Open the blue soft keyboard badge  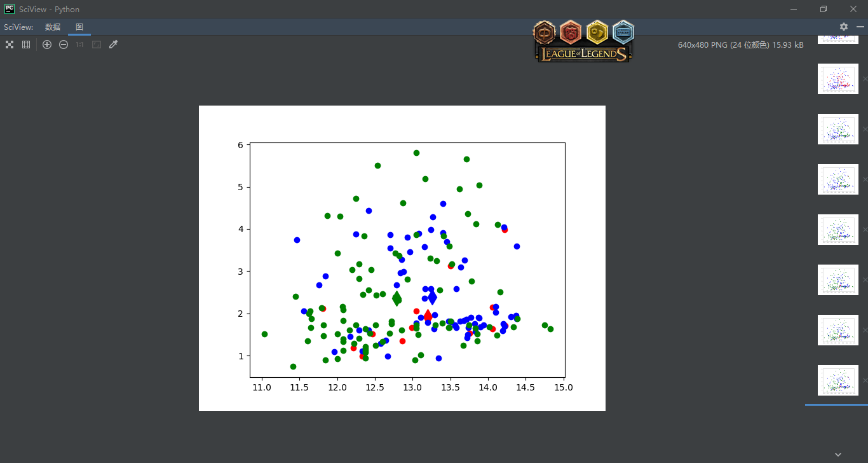tap(623, 32)
